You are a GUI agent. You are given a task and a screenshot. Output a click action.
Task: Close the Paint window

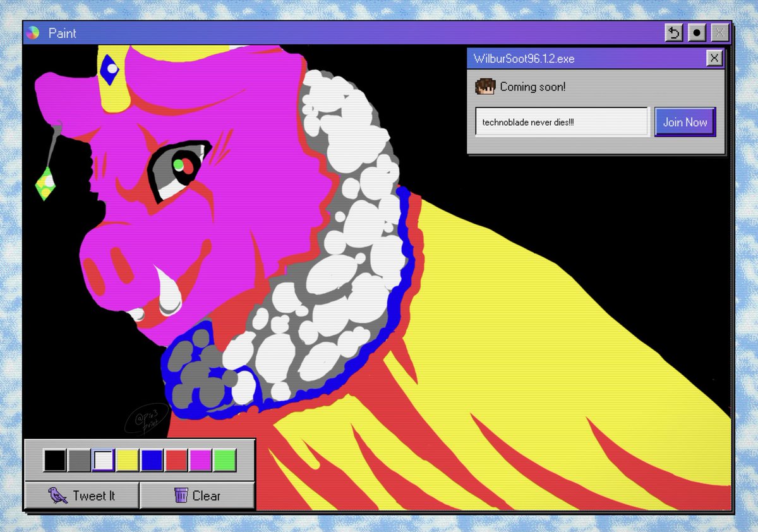point(719,33)
